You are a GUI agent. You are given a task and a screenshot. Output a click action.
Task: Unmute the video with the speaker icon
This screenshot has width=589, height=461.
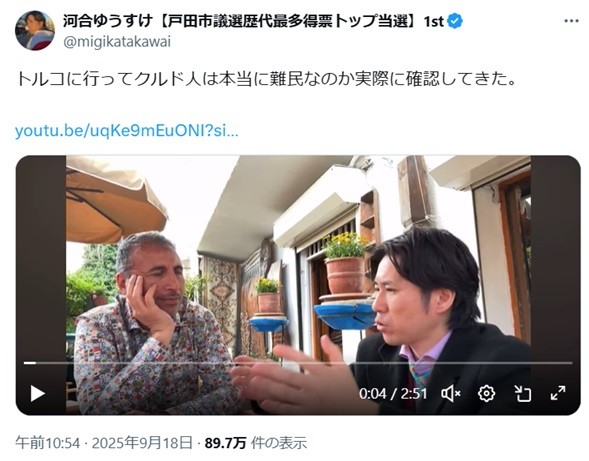(451, 394)
